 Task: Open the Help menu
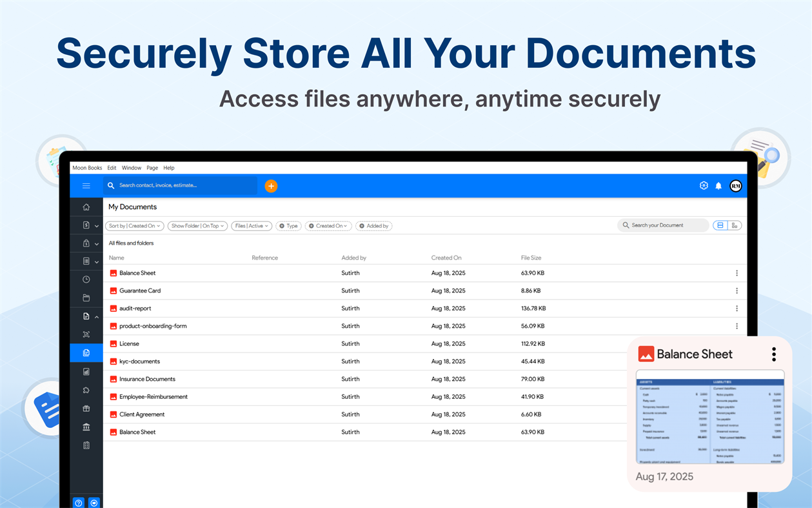169,168
